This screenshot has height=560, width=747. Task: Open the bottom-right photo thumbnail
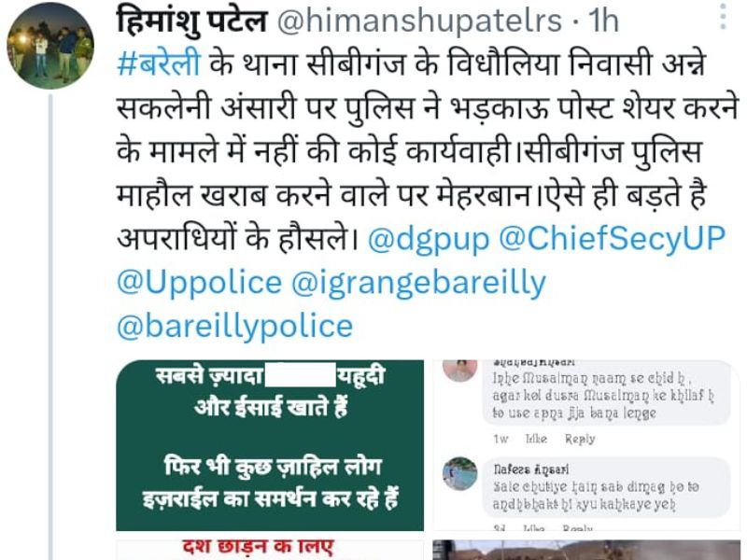tap(586, 550)
